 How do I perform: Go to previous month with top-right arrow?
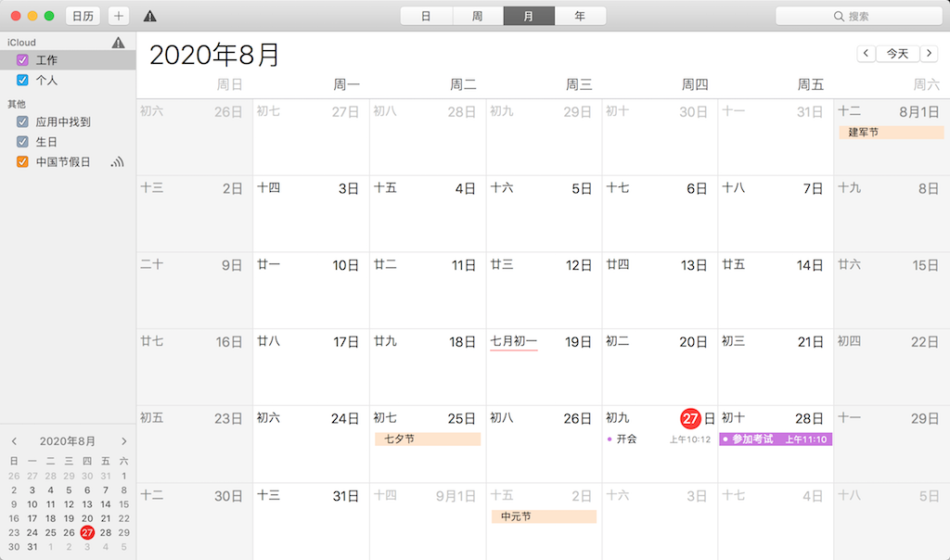click(x=866, y=53)
